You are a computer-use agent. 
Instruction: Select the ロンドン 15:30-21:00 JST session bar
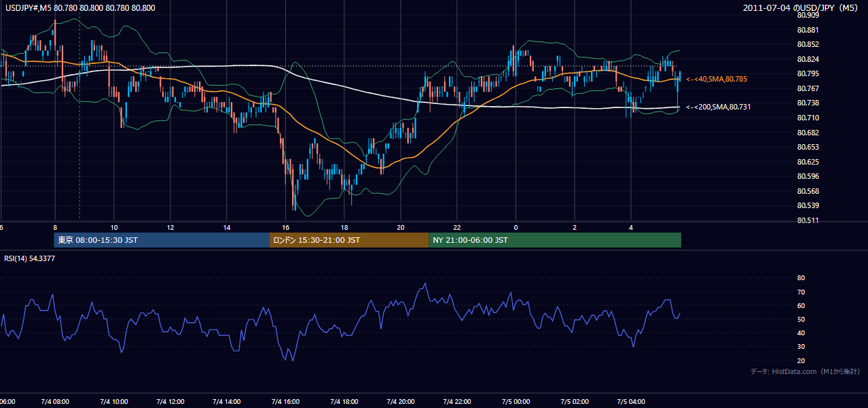tap(349, 240)
